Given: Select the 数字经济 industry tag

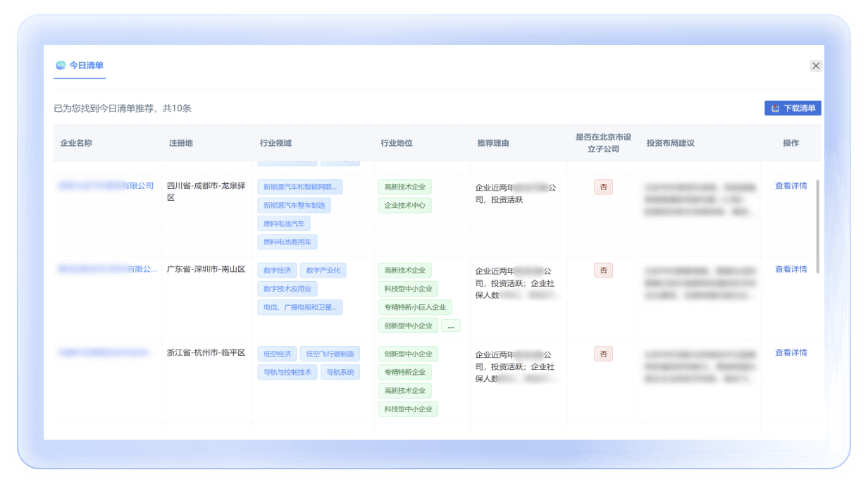Looking at the screenshot, I should tap(277, 271).
